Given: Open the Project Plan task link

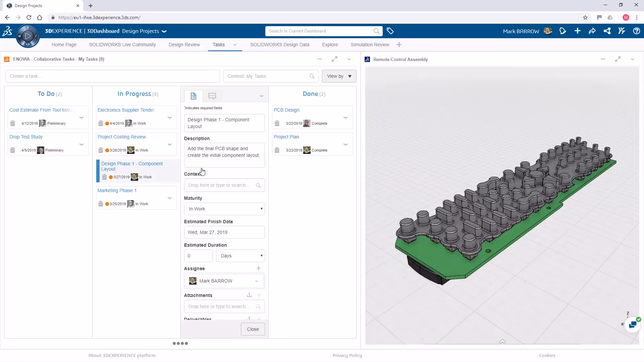Looking at the screenshot, I should (x=286, y=137).
